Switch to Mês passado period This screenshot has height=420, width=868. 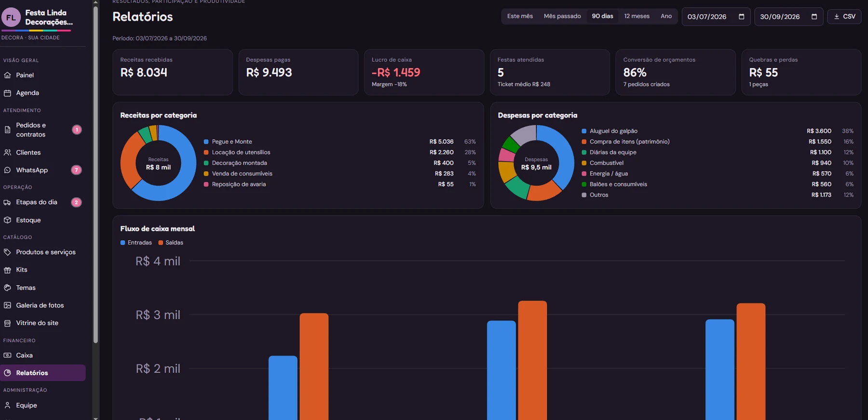[562, 16]
